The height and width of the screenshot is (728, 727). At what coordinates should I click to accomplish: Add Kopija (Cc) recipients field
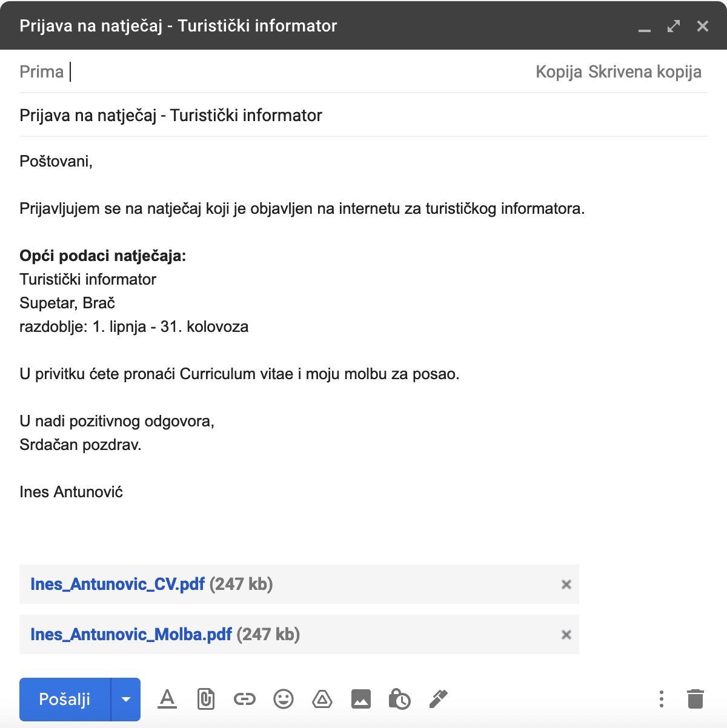tap(559, 71)
